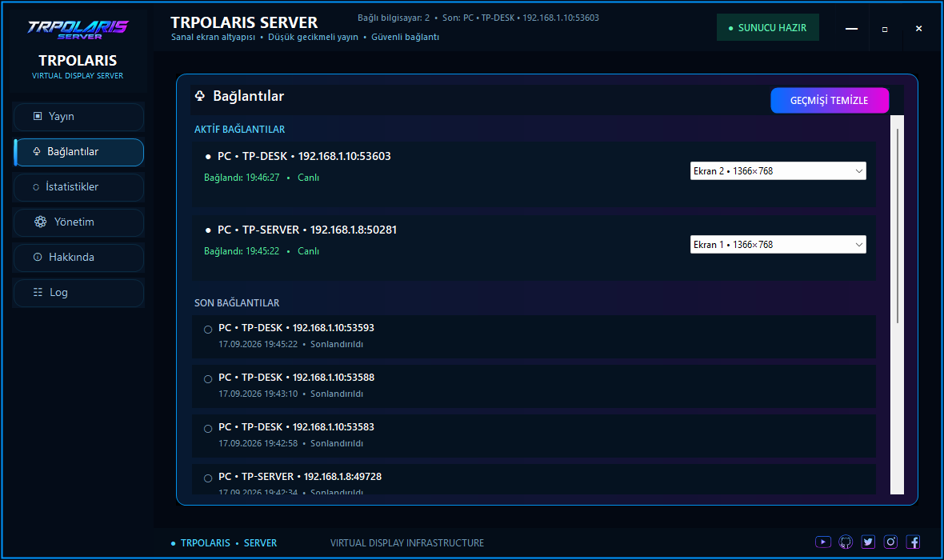Viewport: 944px width, 560px height.
Task: Click the 'Bağlandı: 19:45:22' status text
Action: 242,251
